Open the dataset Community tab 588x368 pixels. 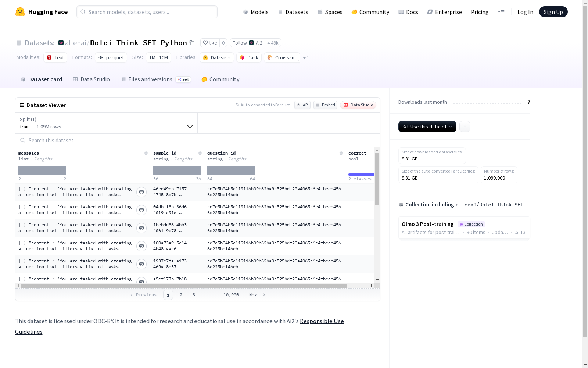click(220, 79)
